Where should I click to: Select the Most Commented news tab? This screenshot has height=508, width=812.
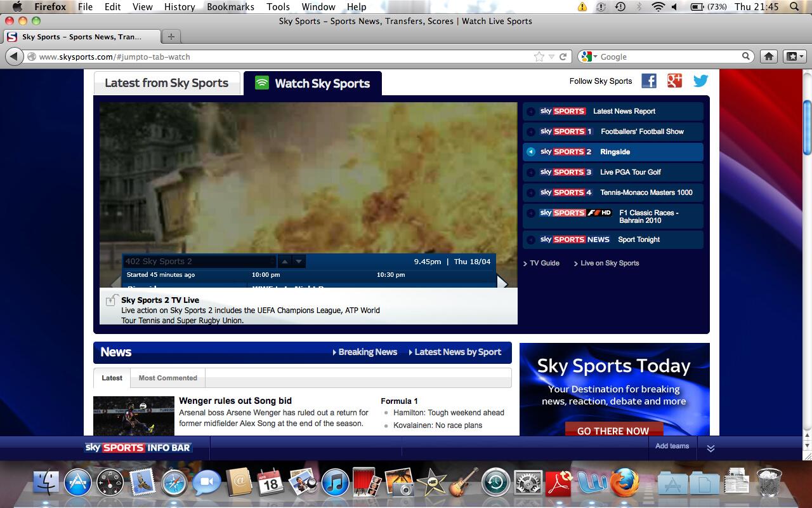[167, 378]
